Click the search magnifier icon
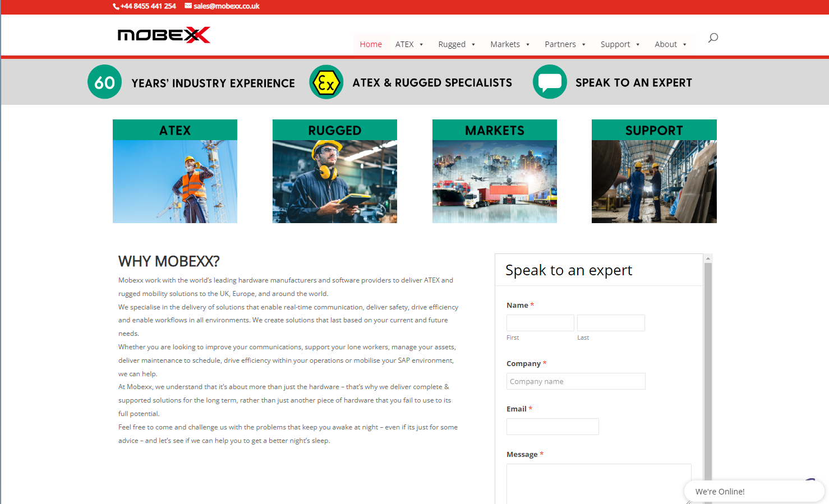The height and width of the screenshot is (504, 829). pos(712,38)
